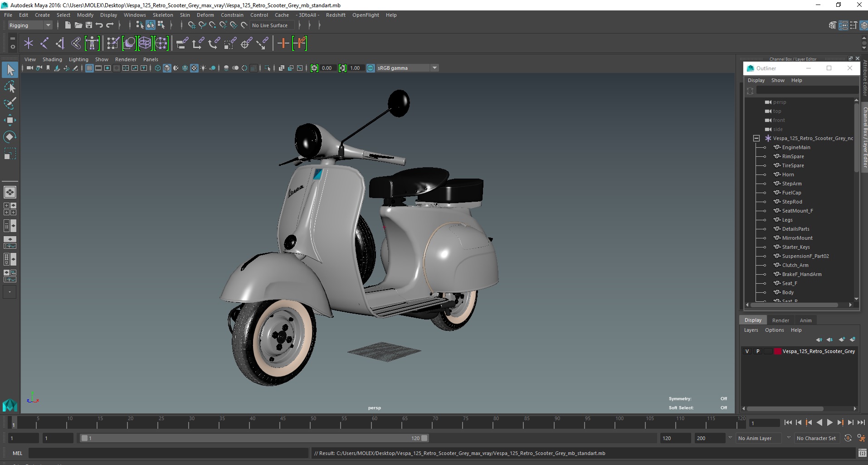The image size is (868, 465).
Task: Toggle Select by component mode
Action: [x=161, y=25]
